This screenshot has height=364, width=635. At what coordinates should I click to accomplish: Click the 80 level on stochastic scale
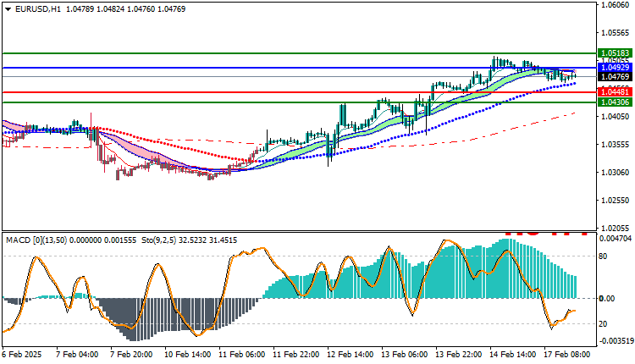tap(603, 256)
